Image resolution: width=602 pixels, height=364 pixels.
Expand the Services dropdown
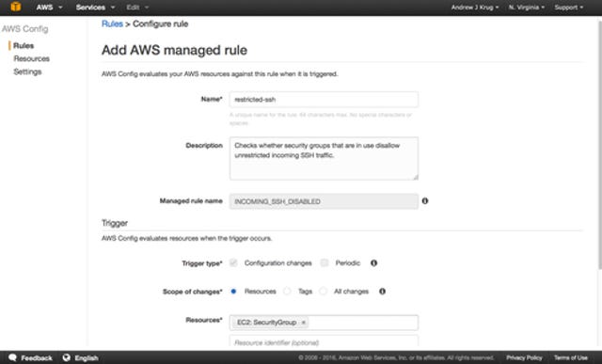[x=95, y=8]
